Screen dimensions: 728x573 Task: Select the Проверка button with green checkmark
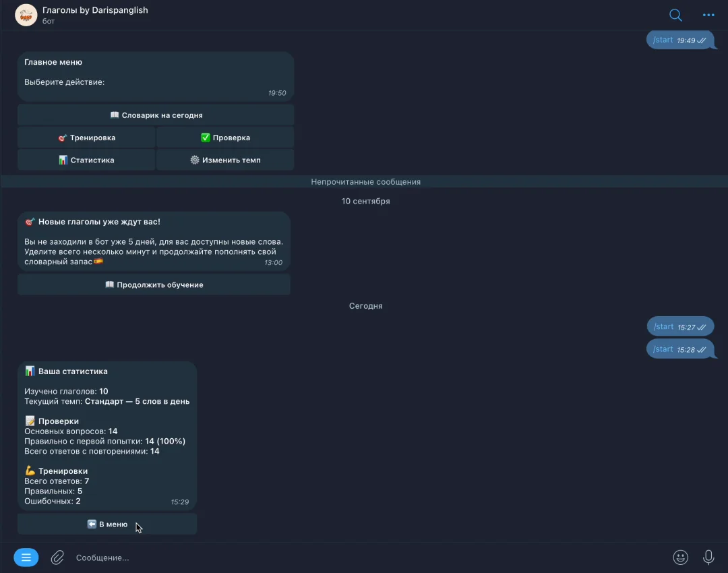click(225, 138)
